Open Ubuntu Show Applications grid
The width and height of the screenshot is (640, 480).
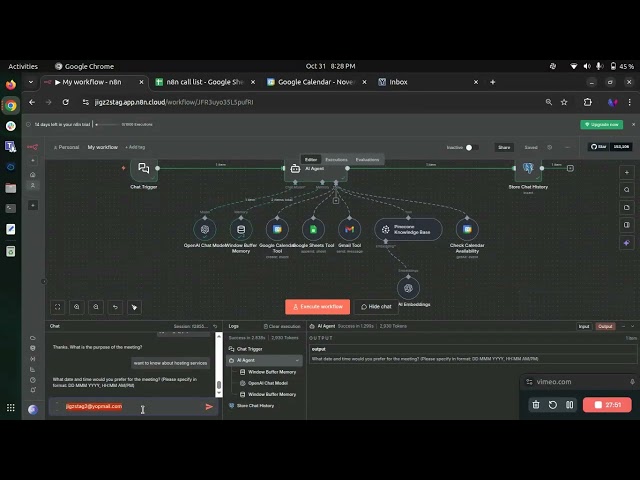(x=11, y=408)
